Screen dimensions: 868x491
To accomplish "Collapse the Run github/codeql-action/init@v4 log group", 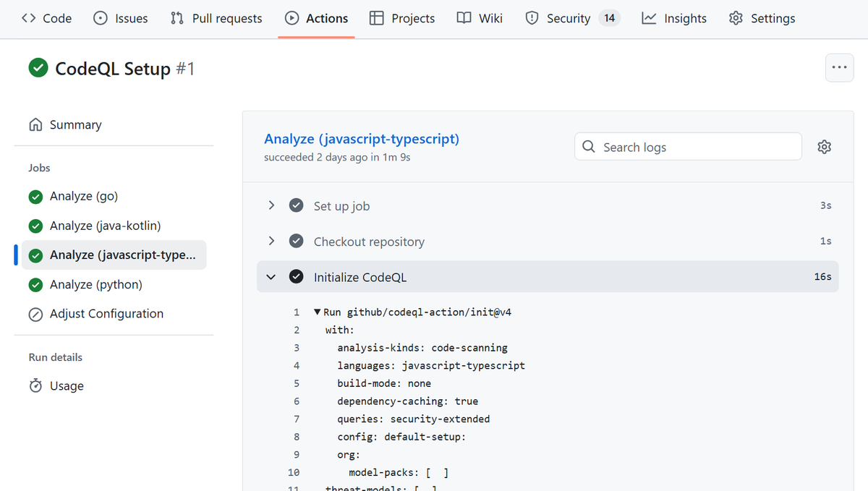I will coord(317,312).
